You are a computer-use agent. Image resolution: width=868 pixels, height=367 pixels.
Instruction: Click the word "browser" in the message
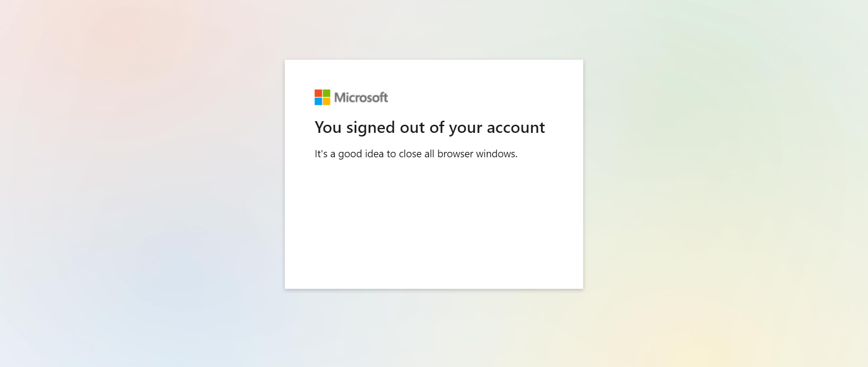tap(455, 154)
